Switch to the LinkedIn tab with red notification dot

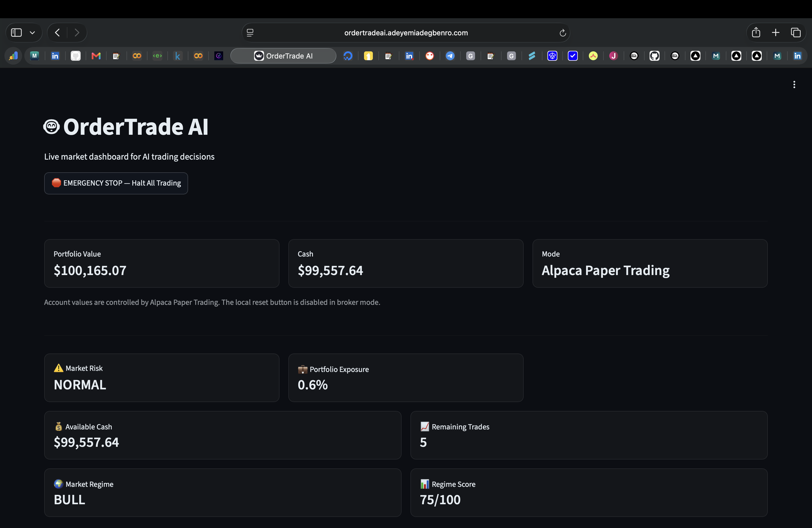409,56
